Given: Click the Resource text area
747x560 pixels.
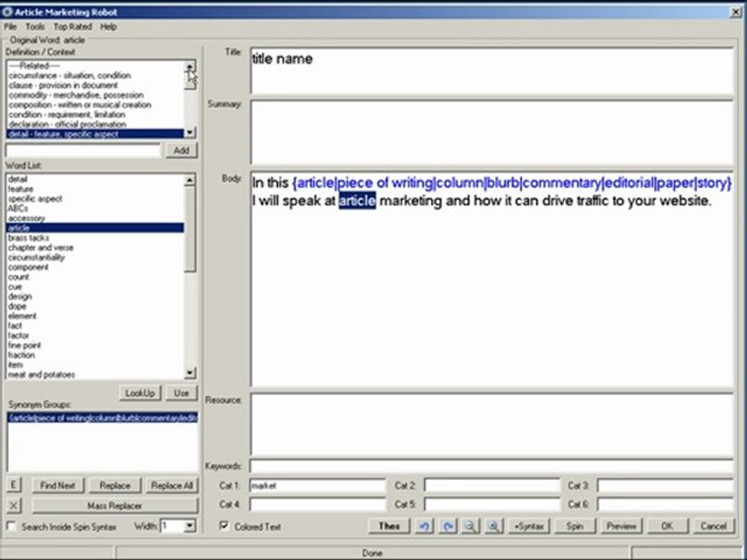Looking at the screenshot, I should point(492,425).
